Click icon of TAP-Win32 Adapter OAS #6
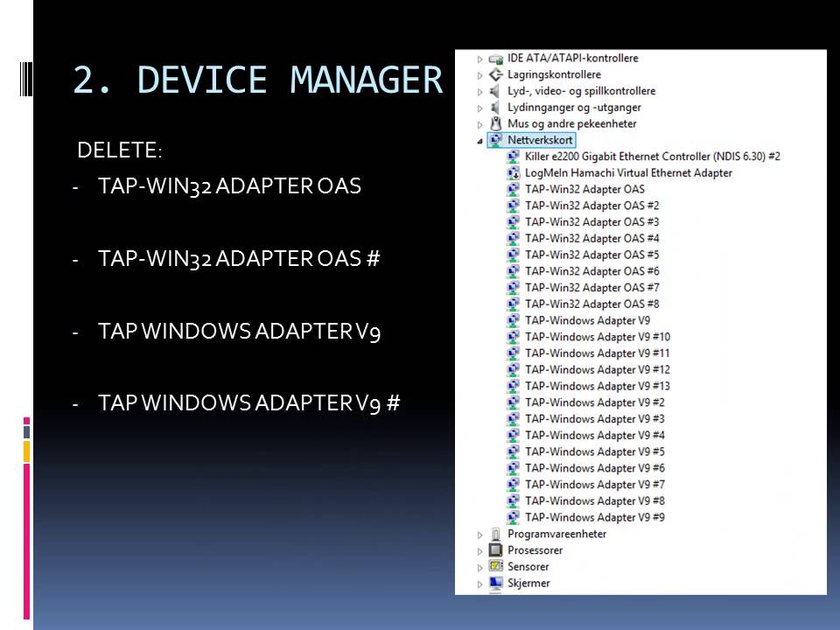The image size is (840, 630). click(x=514, y=271)
